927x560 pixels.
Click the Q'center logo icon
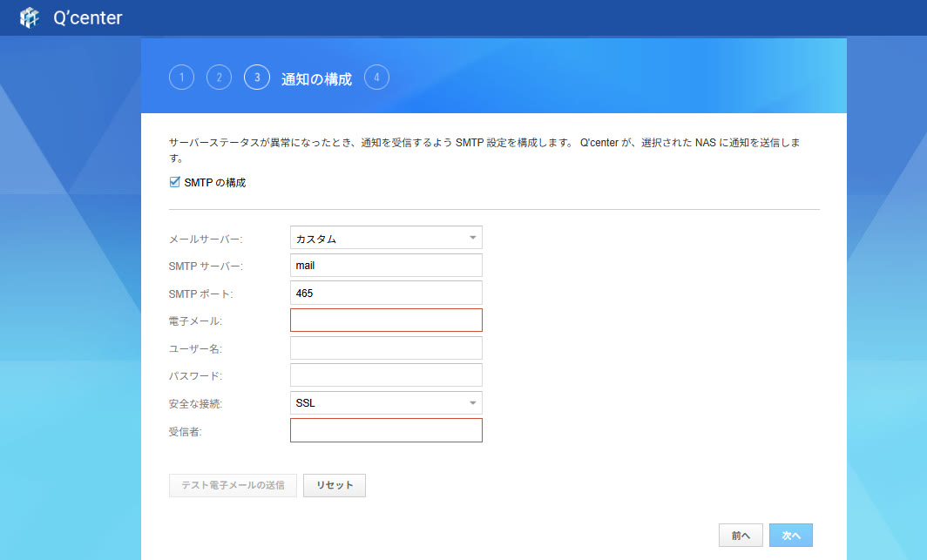(x=30, y=17)
